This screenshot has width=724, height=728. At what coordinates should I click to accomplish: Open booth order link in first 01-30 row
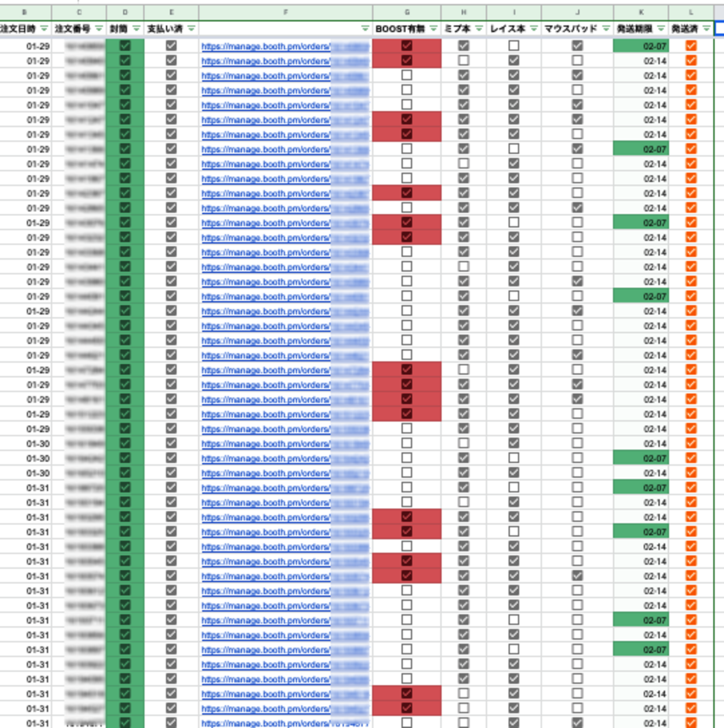tap(285, 444)
